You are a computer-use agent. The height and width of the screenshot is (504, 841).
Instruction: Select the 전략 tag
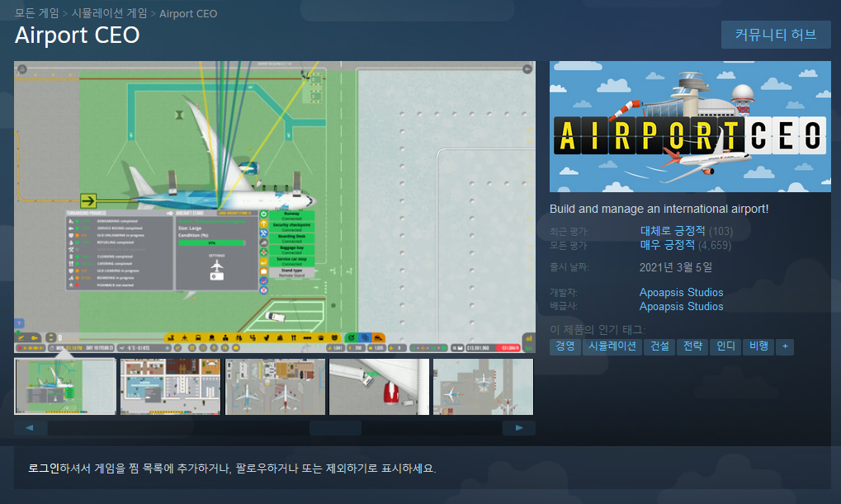point(692,346)
